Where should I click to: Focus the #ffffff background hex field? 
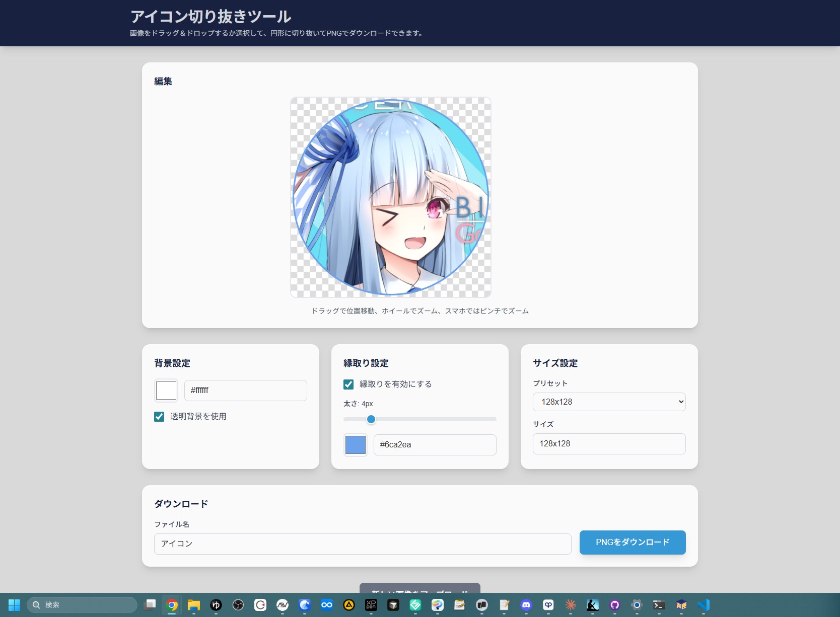pyautogui.click(x=246, y=391)
